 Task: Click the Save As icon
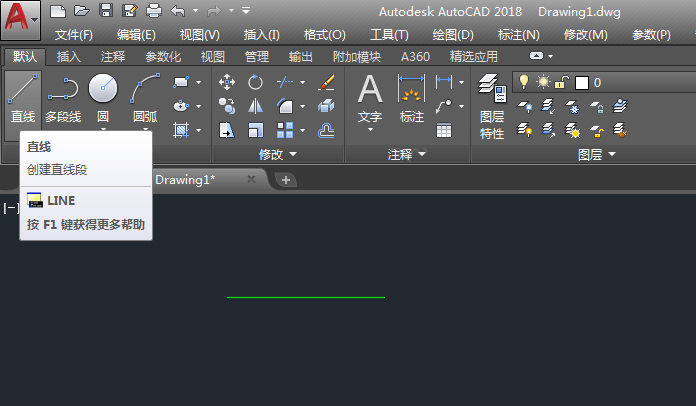[130, 10]
